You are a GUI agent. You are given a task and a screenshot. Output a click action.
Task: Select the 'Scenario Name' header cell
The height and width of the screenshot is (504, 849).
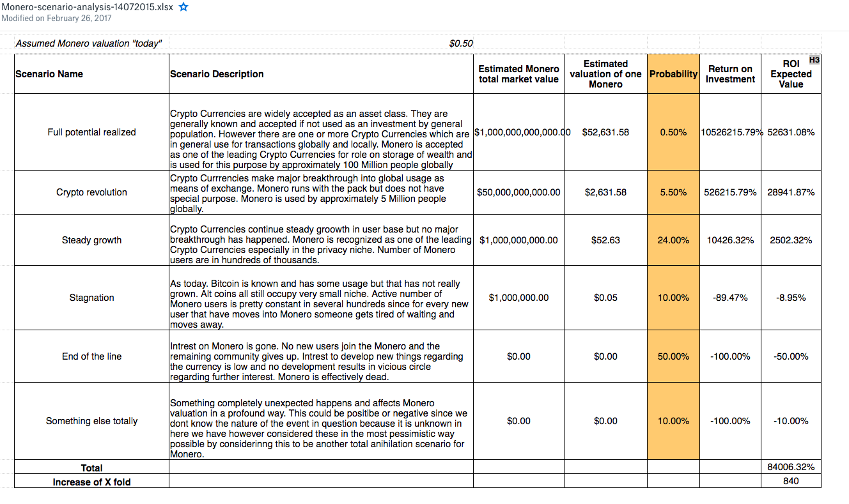[91, 74]
